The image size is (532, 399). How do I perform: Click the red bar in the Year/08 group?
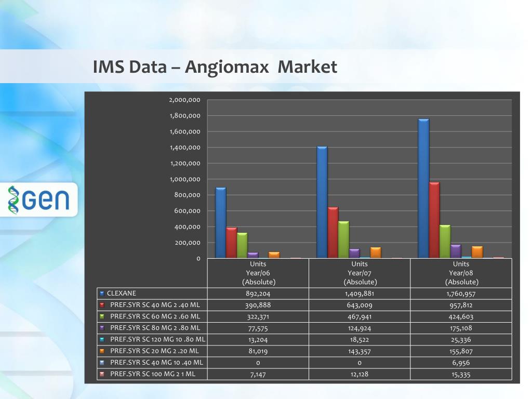coord(435,220)
